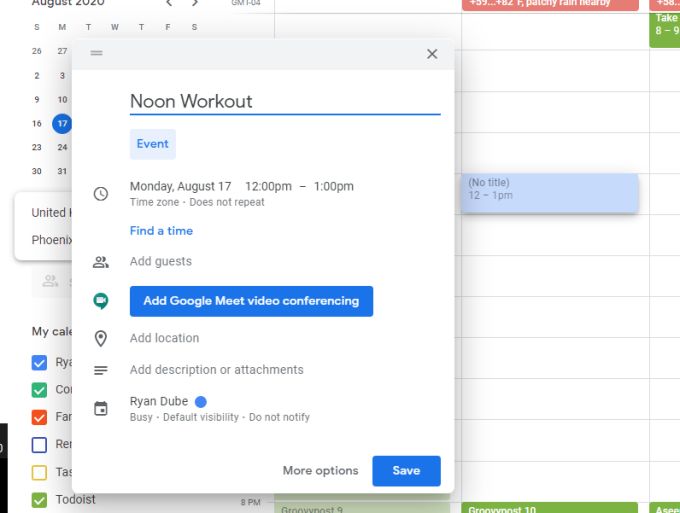
Task: Click the blue calendar color dot
Action: [x=201, y=402]
